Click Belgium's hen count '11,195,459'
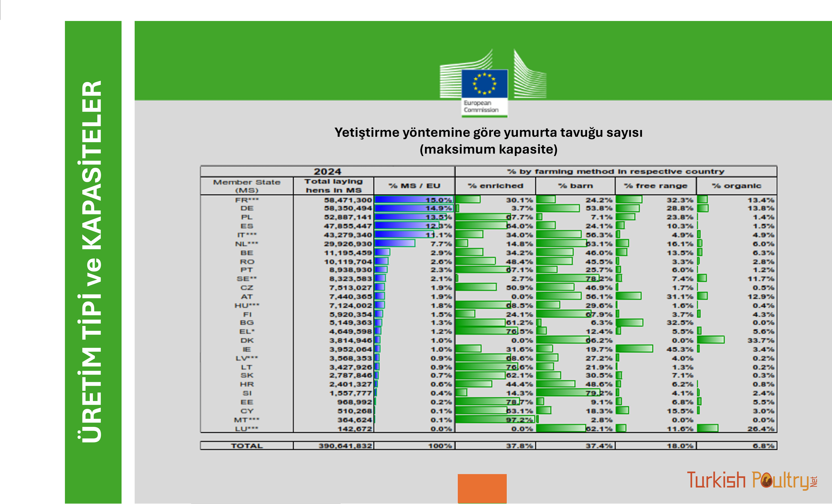Viewport: 832px width, 504px height. [348, 253]
